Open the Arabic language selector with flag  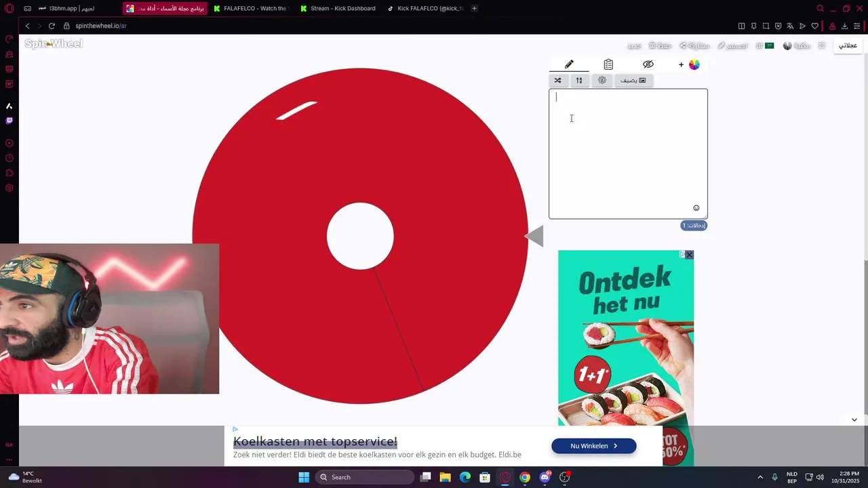tap(765, 45)
